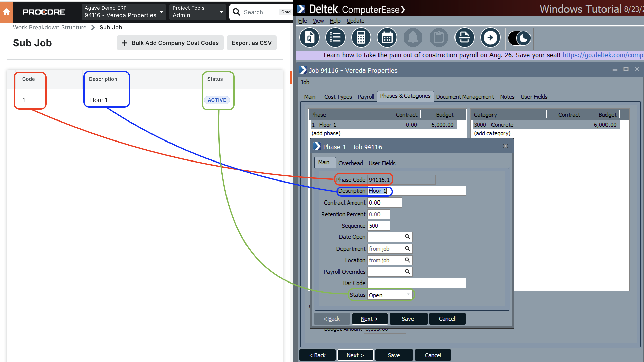Open the job's User Fields tab

(x=534, y=97)
